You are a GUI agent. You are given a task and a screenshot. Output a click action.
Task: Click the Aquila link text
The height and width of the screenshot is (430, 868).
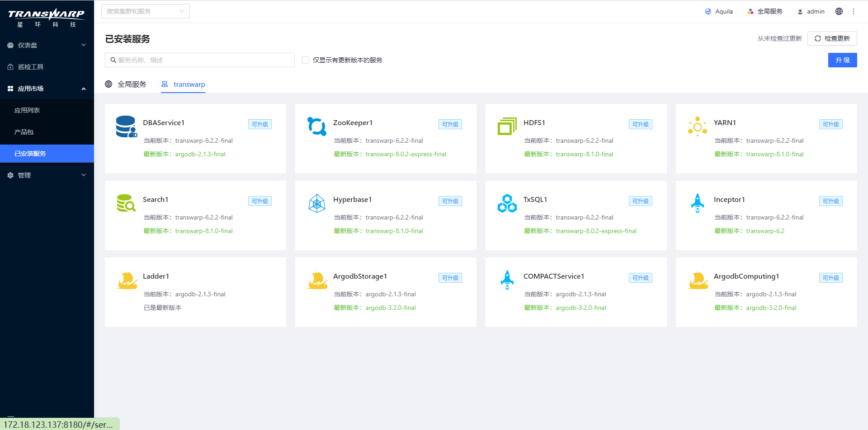click(724, 11)
